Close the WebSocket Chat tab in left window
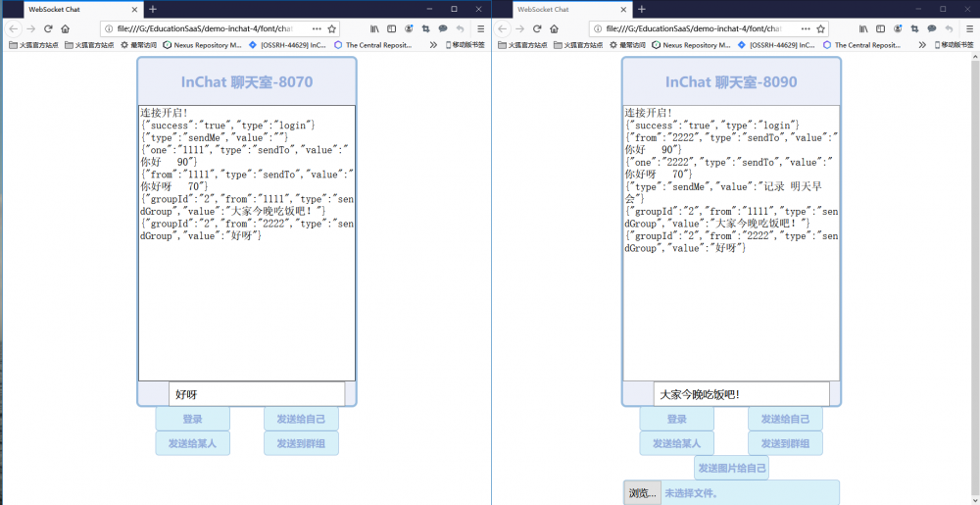980x505 pixels. click(x=135, y=10)
